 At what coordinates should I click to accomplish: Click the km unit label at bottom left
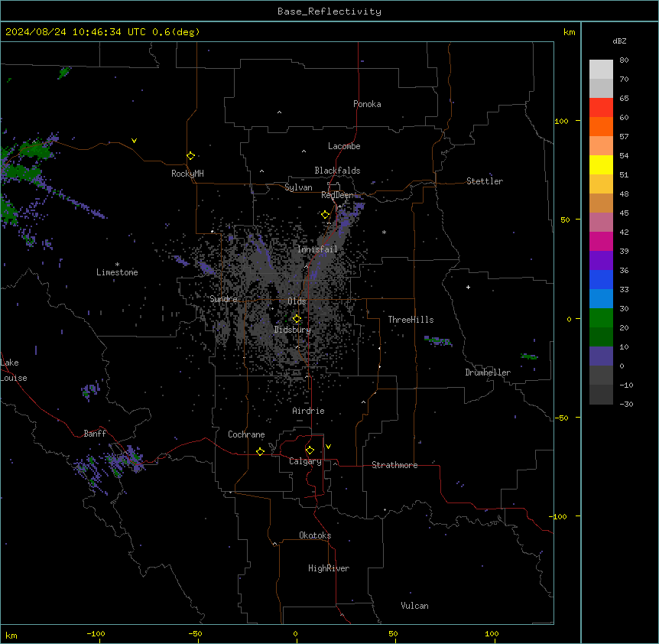pos(11,635)
